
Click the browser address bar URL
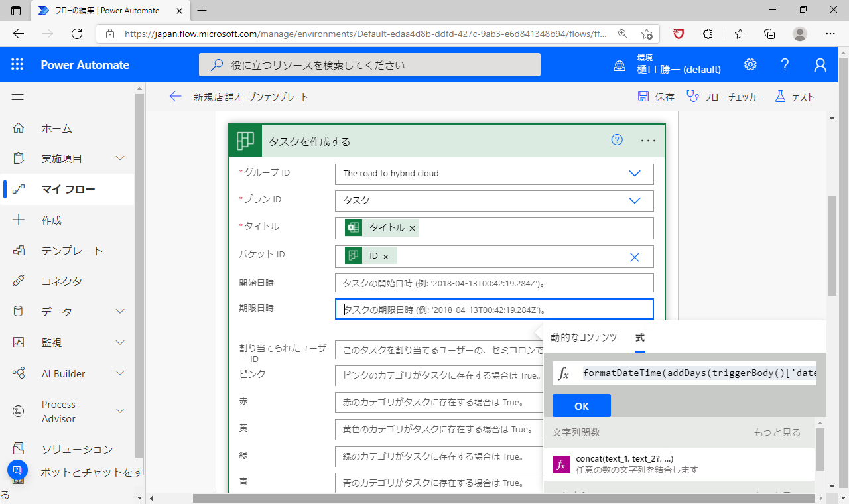365,34
